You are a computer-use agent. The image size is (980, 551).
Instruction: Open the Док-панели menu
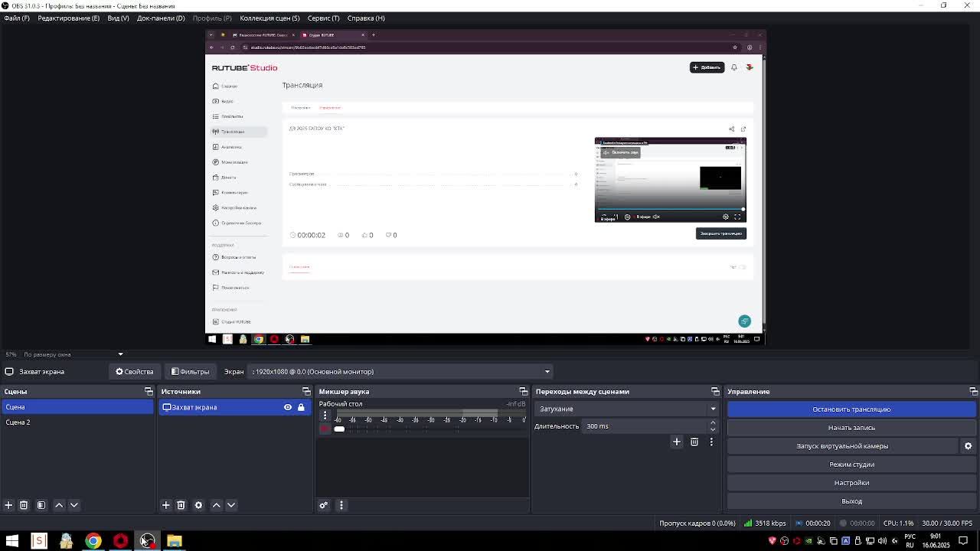click(161, 18)
